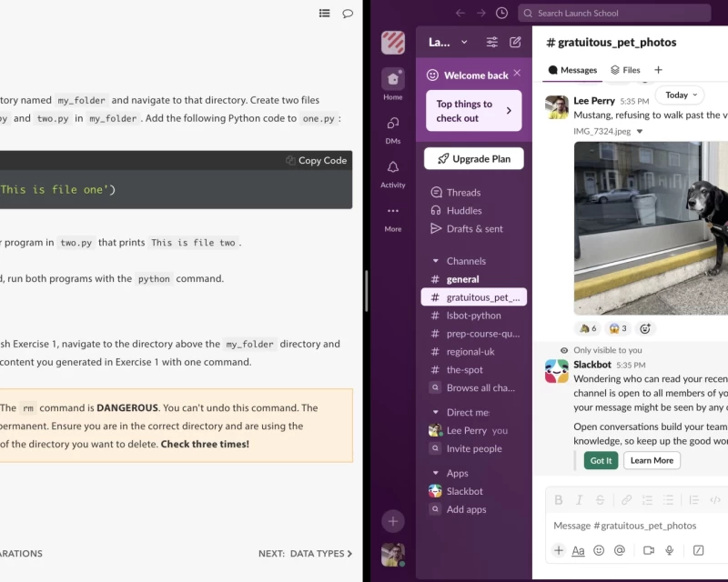Click the Upgrade Plan button

473,158
